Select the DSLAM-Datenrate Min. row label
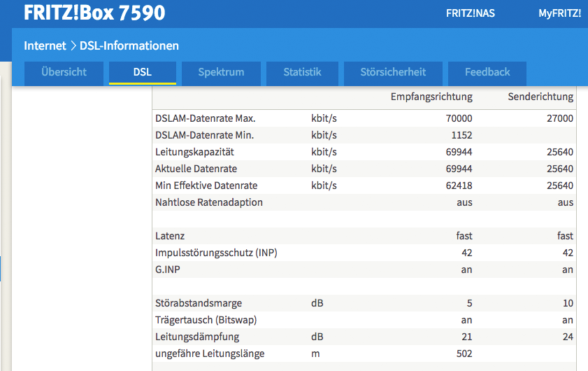 click(x=205, y=135)
